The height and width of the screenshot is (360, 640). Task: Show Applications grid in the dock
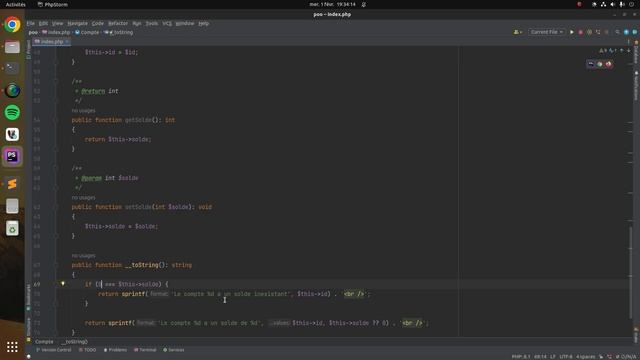[12, 347]
